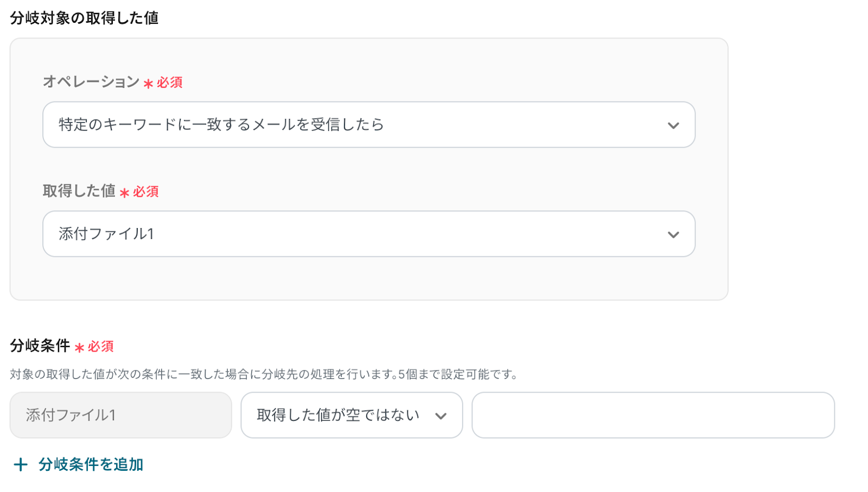Viewport: 868px width, 492px height.
Task: Click the 必須 marker beside 取得した値 label
Action: (x=146, y=192)
